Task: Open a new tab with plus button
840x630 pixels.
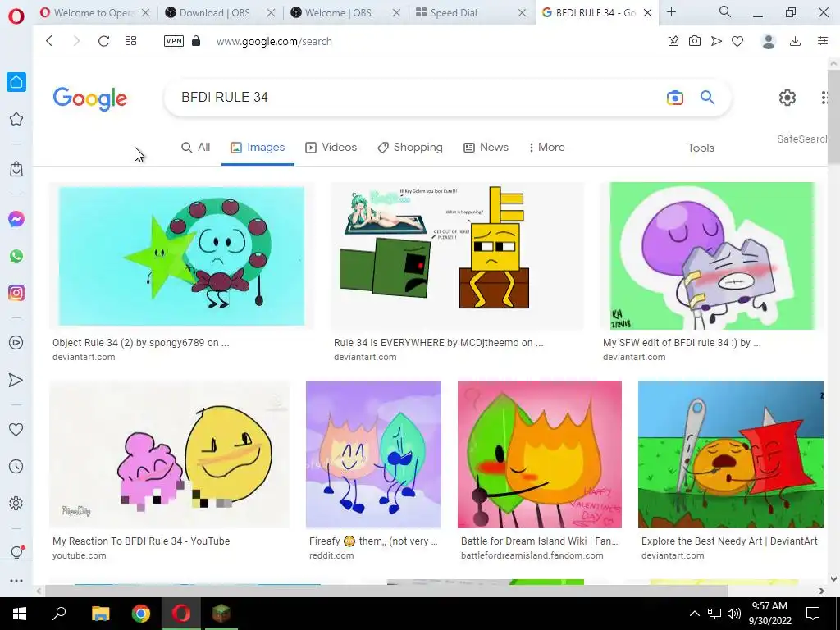Action: (671, 12)
